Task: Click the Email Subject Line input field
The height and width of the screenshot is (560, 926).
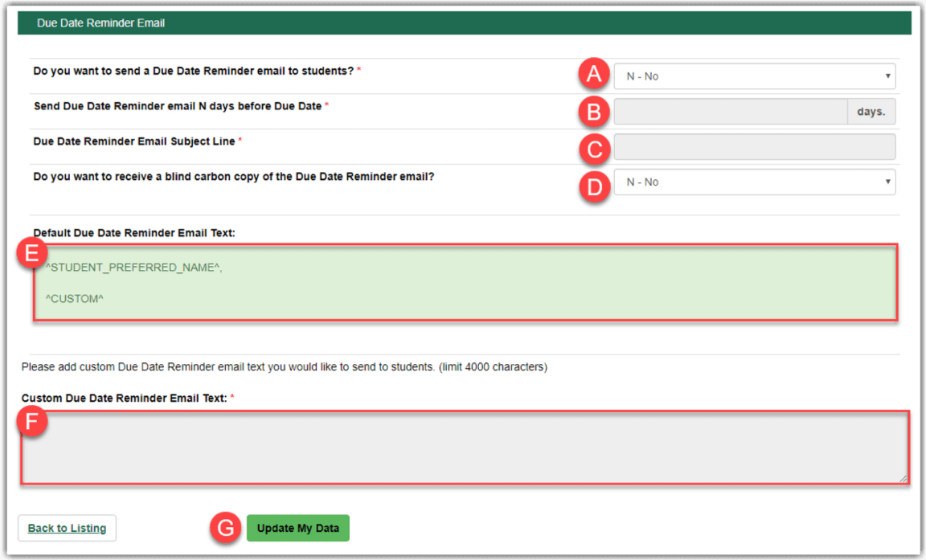Action: [x=754, y=147]
